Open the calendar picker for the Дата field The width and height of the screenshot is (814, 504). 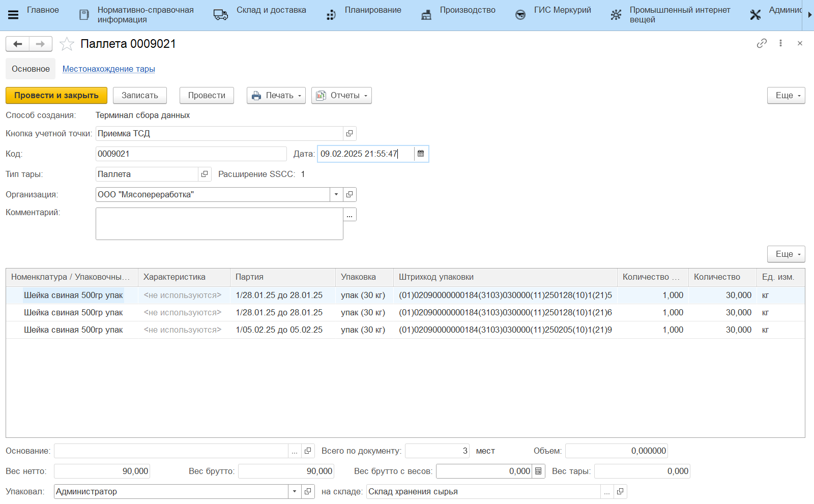point(421,154)
